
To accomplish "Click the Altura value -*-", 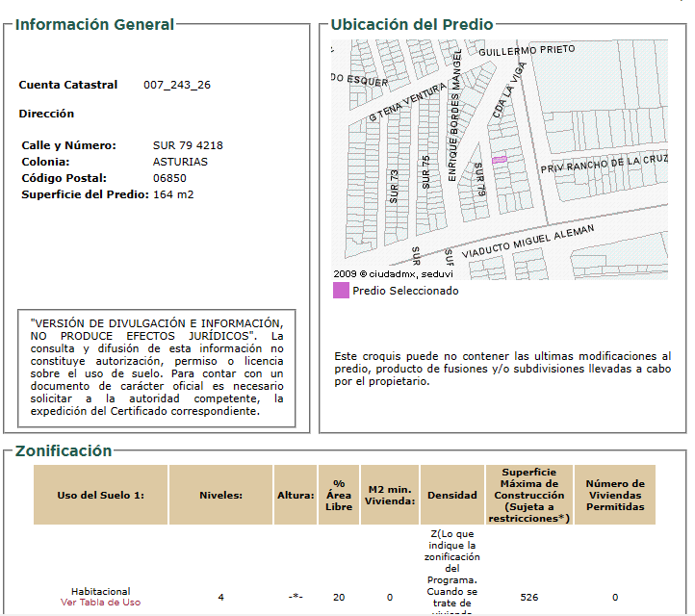I will coord(296,597).
